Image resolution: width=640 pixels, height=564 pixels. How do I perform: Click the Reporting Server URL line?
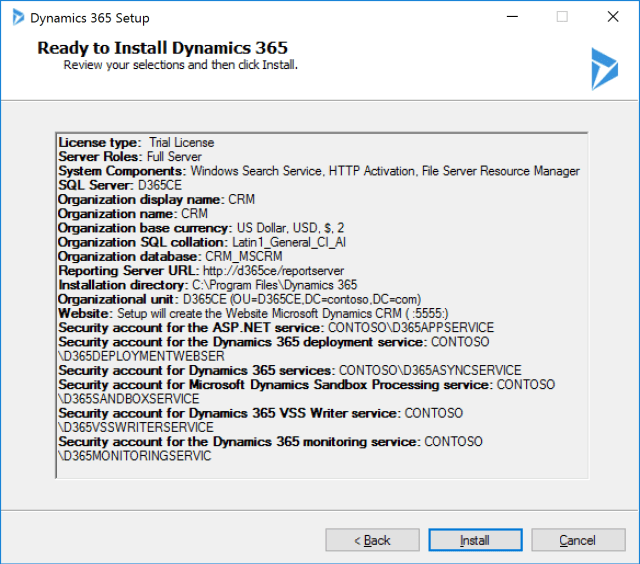point(201,271)
